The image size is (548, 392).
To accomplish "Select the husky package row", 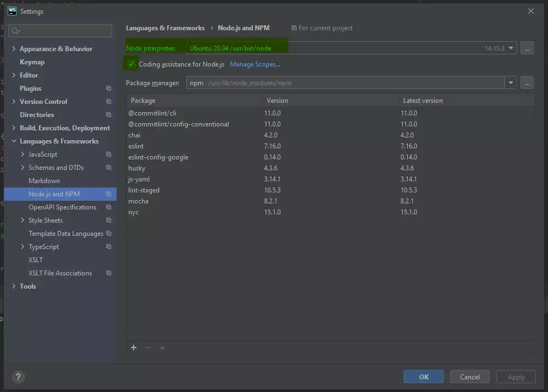I will click(330, 168).
